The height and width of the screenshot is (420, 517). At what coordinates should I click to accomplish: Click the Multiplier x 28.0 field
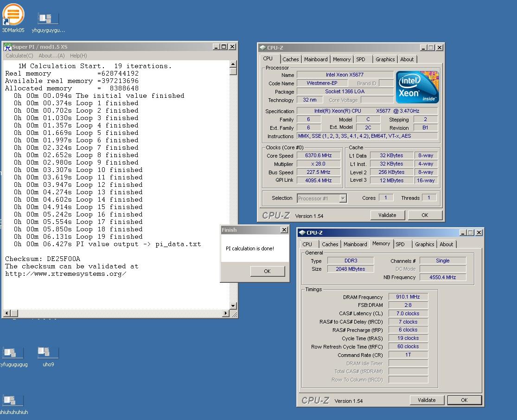point(319,164)
